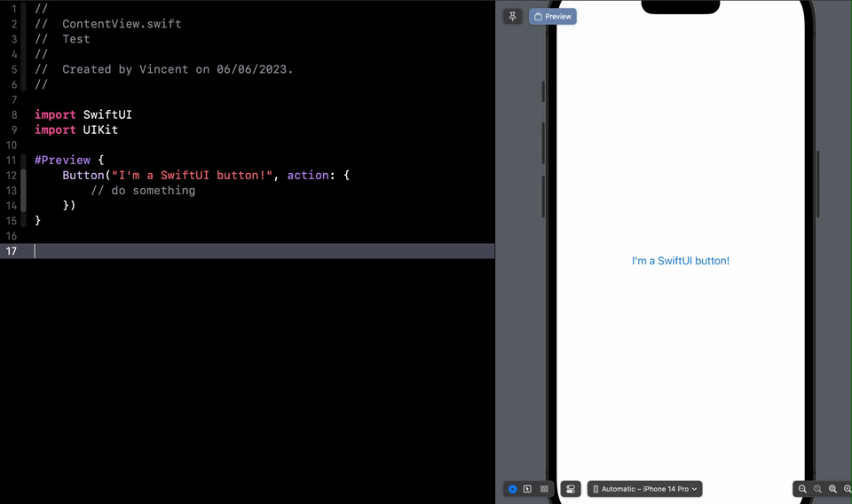The height and width of the screenshot is (504, 852).
Task: Click line number 17 in the gutter
Action: (12, 251)
